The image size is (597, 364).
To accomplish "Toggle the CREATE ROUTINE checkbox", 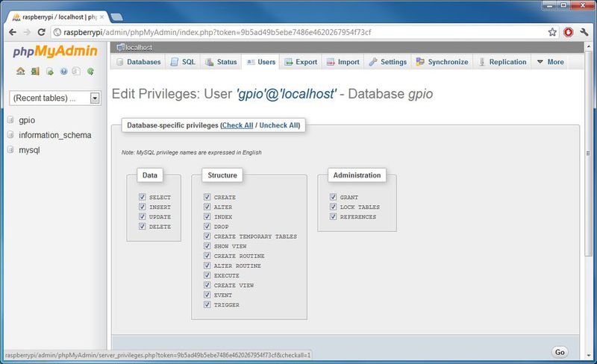I will (207, 256).
